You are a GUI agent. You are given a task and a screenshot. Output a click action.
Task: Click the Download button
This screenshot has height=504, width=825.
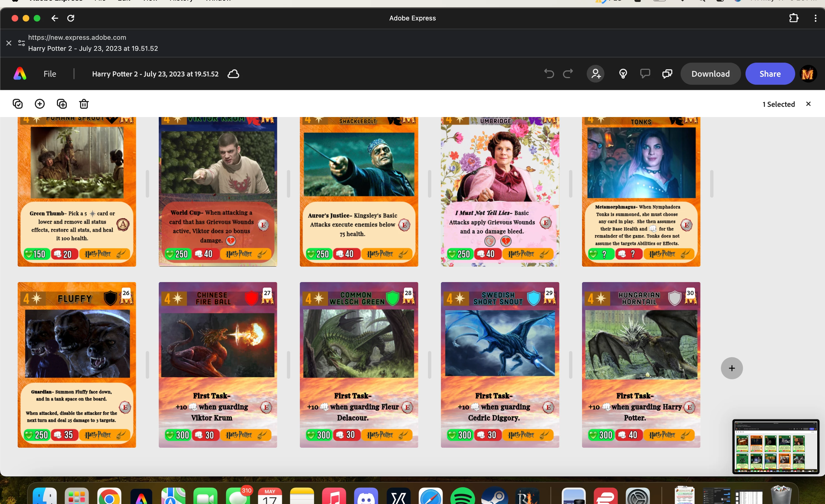click(710, 74)
